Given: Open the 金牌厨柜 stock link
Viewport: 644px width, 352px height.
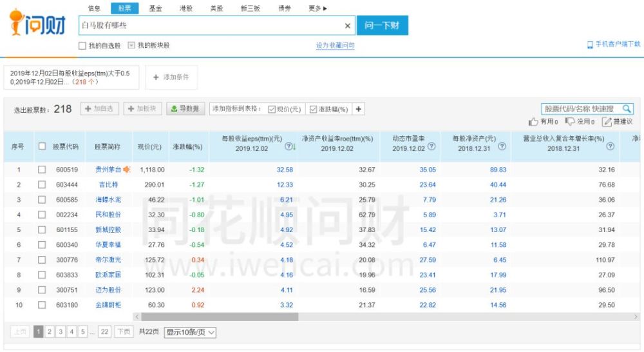Looking at the screenshot, I should (108, 305).
